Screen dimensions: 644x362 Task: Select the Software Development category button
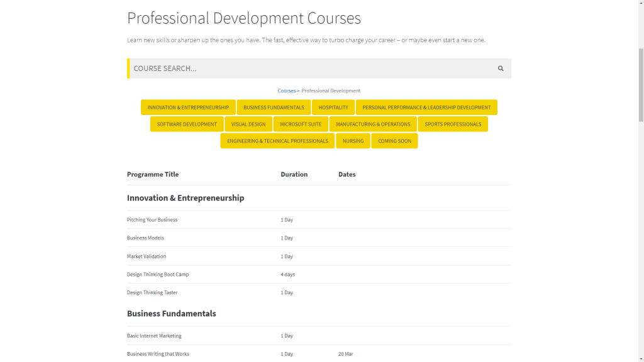[x=187, y=124]
